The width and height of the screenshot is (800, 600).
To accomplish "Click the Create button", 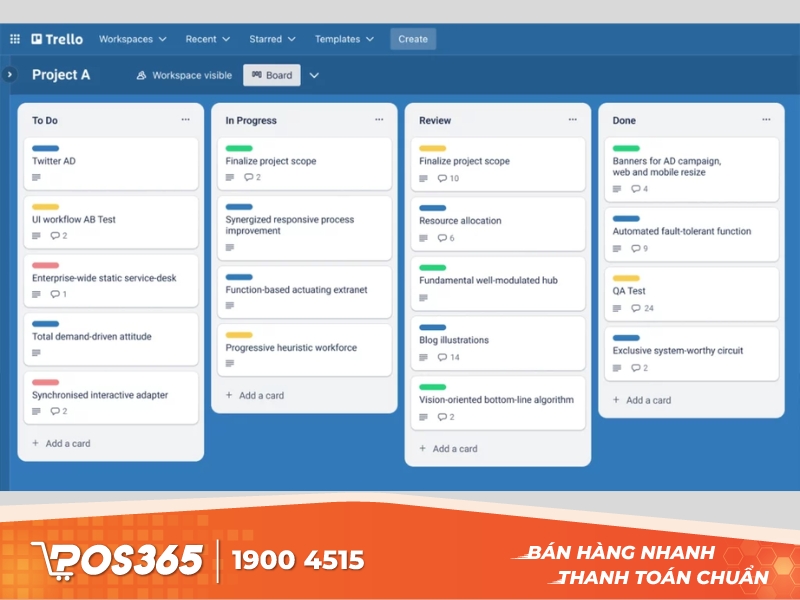I will (x=413, y=39).
